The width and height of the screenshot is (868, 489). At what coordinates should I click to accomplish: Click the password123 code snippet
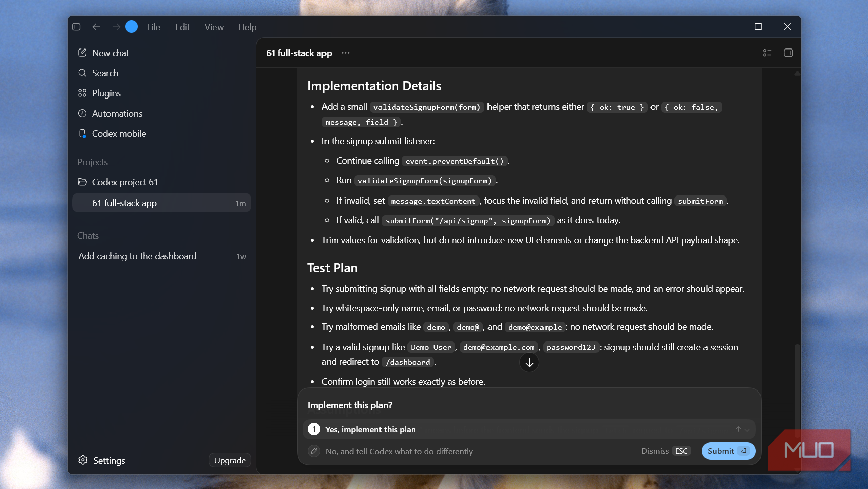click(571, 347)
